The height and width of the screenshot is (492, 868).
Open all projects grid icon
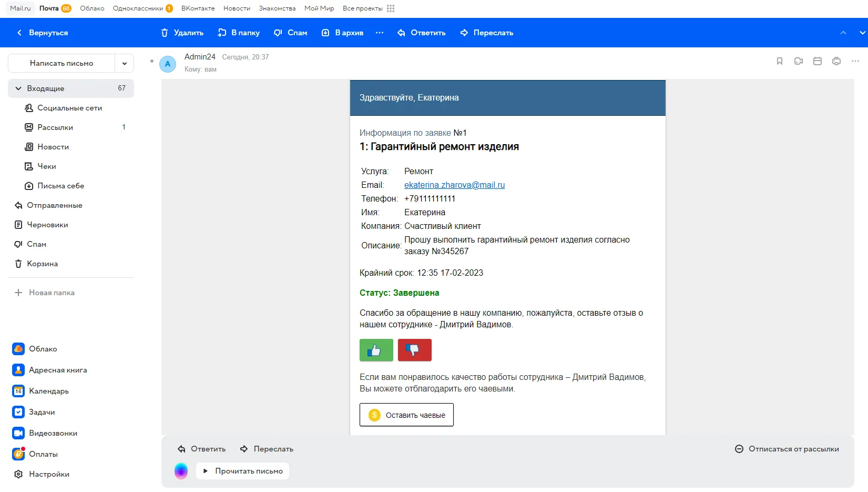pyautogui.click(x=391, y=8)
